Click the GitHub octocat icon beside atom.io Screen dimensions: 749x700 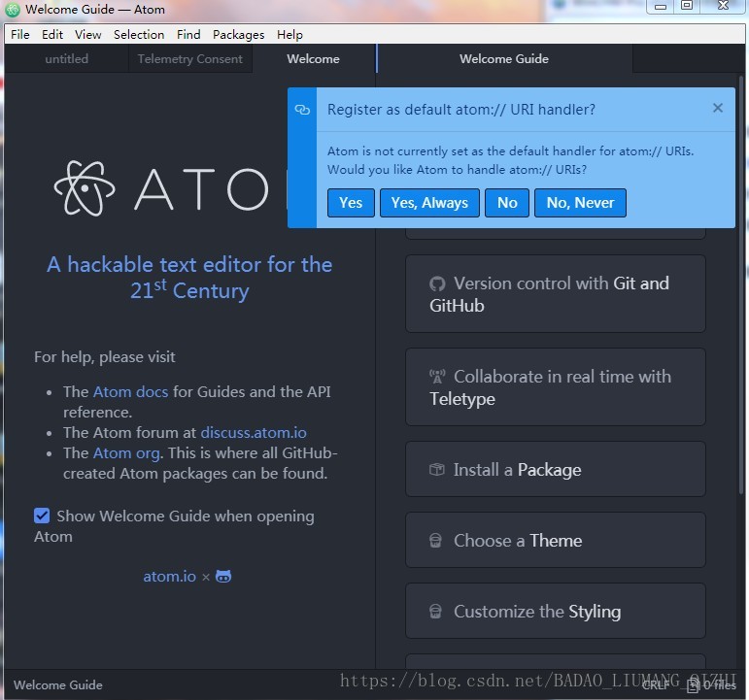[x=223, y=577]
